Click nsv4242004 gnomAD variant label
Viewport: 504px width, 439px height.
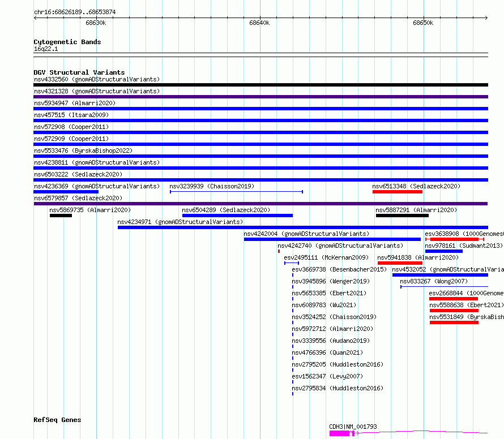306,234
